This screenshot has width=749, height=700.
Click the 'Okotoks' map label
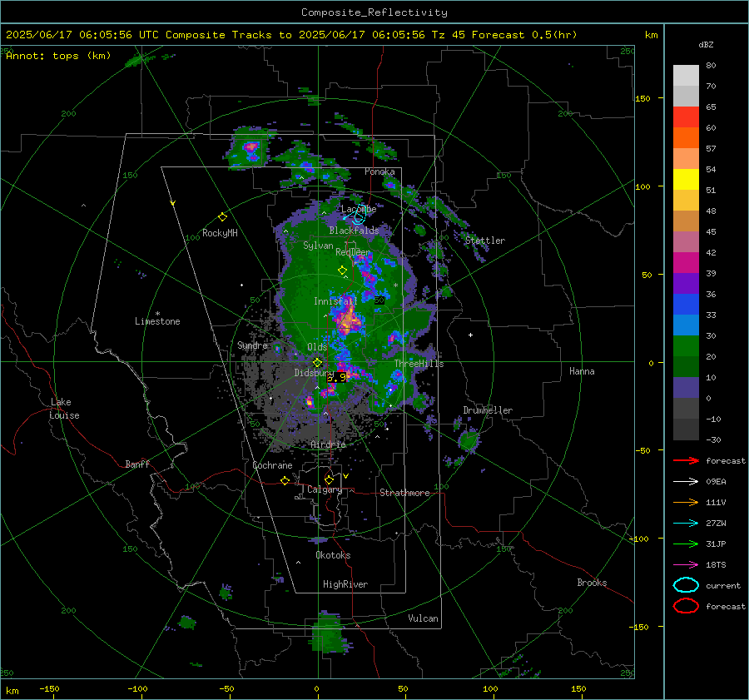pos(333,555)
